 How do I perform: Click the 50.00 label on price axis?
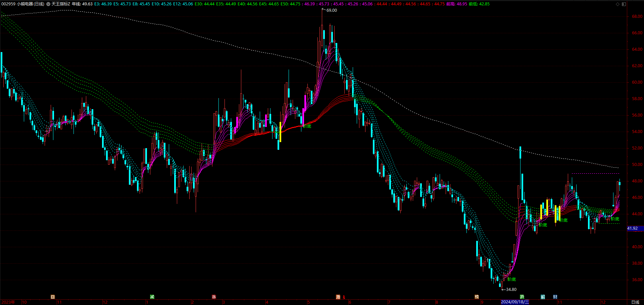[637, 165]
